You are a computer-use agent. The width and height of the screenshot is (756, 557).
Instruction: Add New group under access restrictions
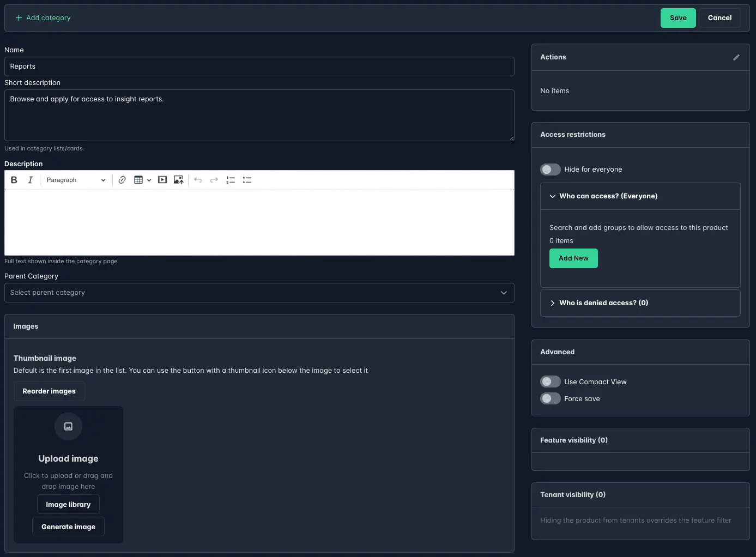(x=573, y=258)
